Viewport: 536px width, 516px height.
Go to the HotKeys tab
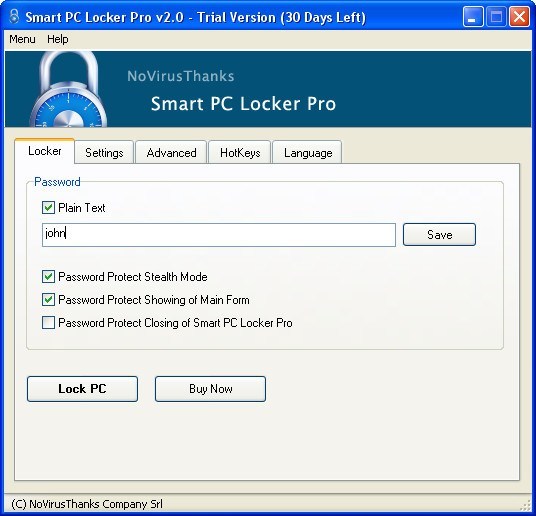click(x=240, y=153)
